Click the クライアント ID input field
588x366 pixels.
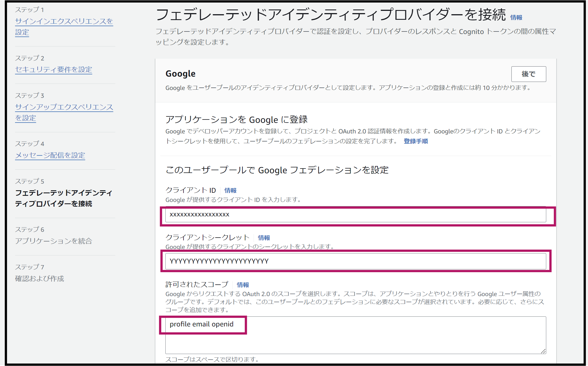(356, 214)
